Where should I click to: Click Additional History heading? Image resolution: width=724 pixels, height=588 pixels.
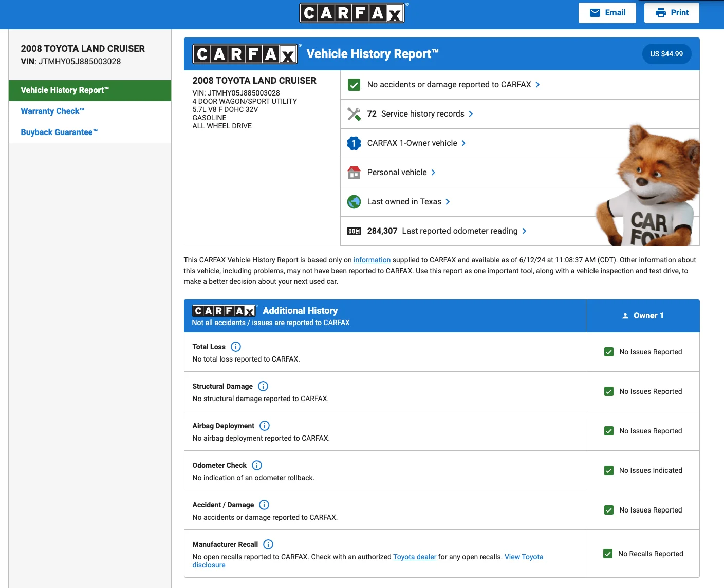300,311
